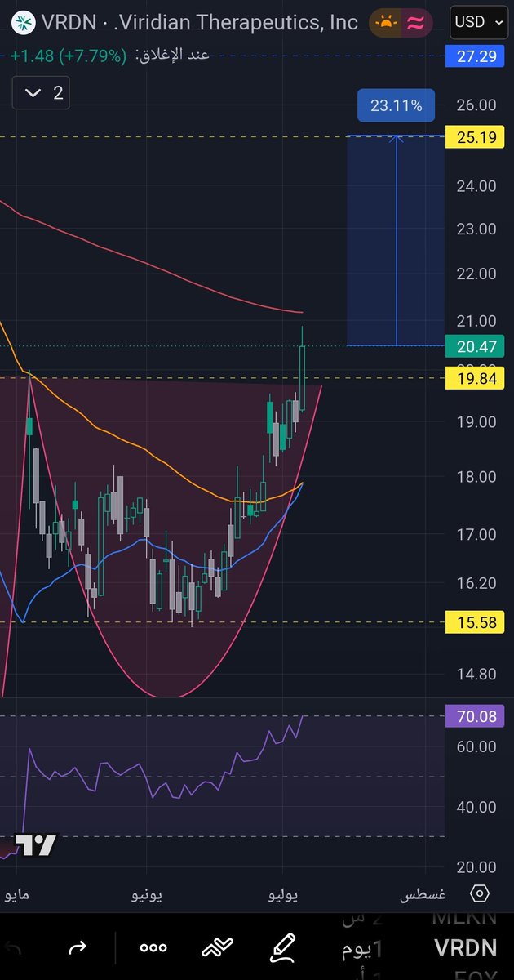Tap the greyed undo arrow in toolbar
This screenshot has height=980, width=514.
(11, 947)
